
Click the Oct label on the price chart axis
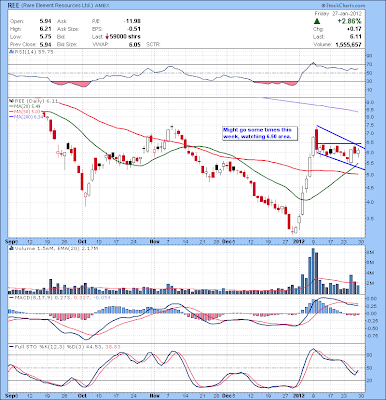[x=82, y=241]
